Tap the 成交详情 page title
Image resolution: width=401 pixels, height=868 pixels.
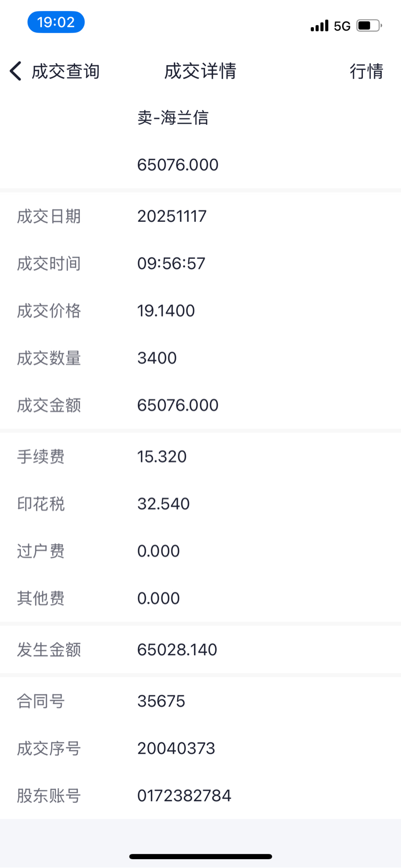tap(200, 71)
